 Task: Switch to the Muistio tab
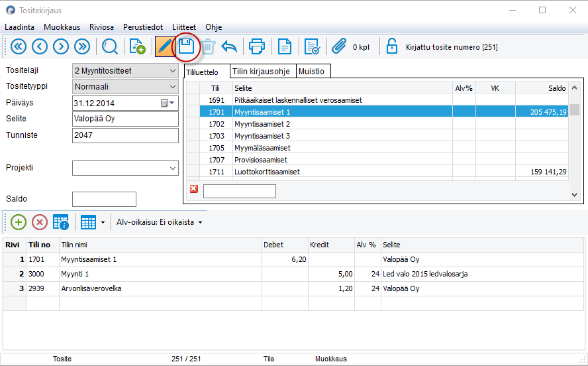click(313, 72)
